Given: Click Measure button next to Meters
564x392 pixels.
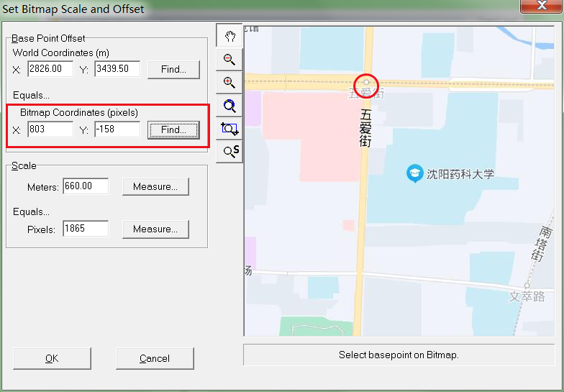Looking at the screenshot, I should pyautogui.click(x=155, y=187).
